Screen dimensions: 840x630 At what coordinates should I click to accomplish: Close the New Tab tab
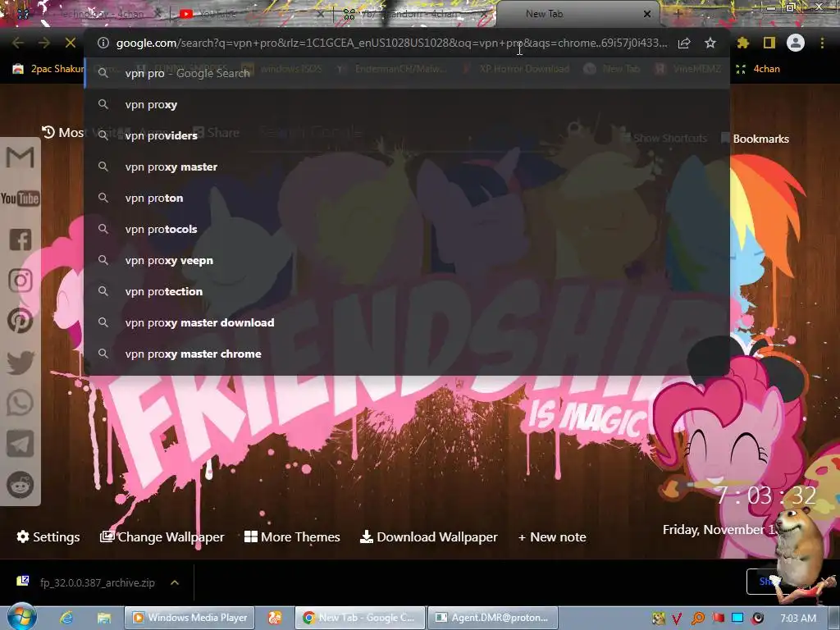(647, 14)
